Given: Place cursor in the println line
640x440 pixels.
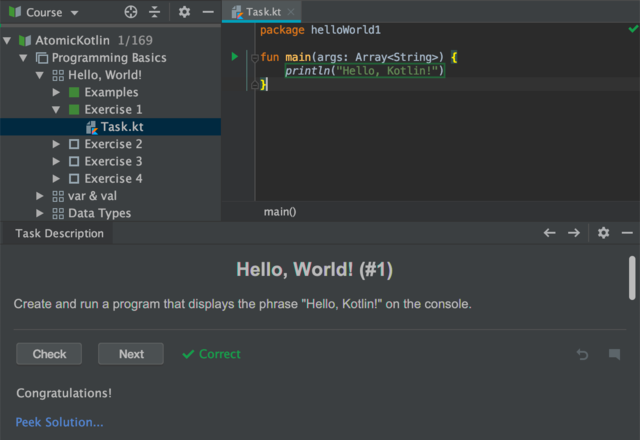Looking at the screenshot, I should tap(364, 71).
